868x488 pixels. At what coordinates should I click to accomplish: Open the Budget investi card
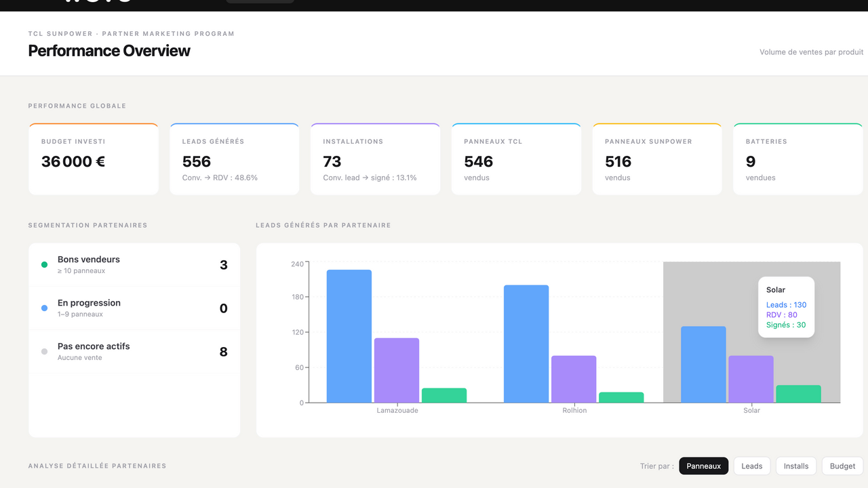click(94, 159)
